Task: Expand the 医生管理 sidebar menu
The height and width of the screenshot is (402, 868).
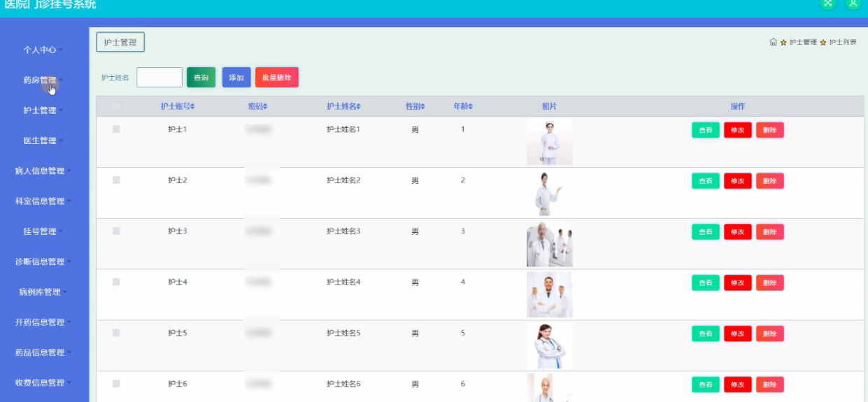Action: point(44,141)
